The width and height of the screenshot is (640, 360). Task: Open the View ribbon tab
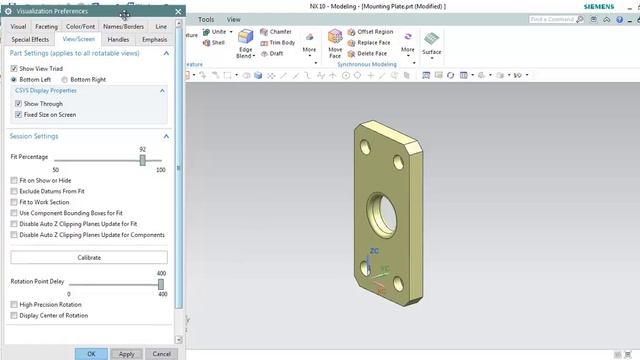coord(233,20)
